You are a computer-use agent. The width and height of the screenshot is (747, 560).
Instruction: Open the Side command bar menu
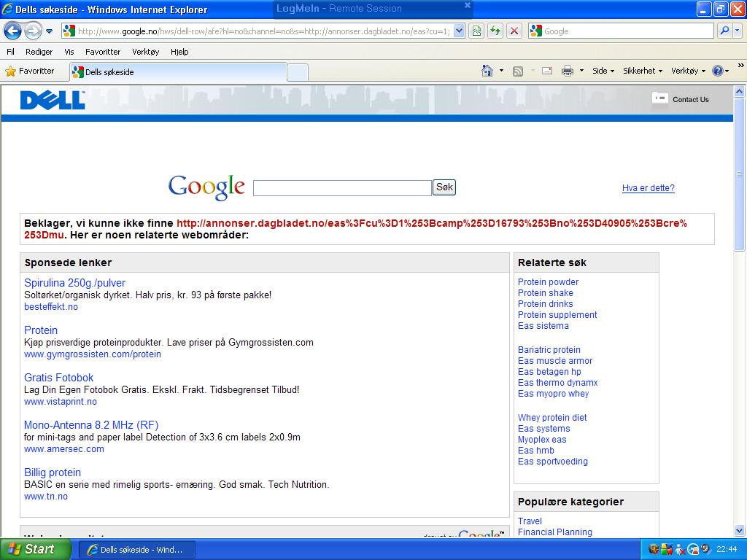click(x=603, y=71)
